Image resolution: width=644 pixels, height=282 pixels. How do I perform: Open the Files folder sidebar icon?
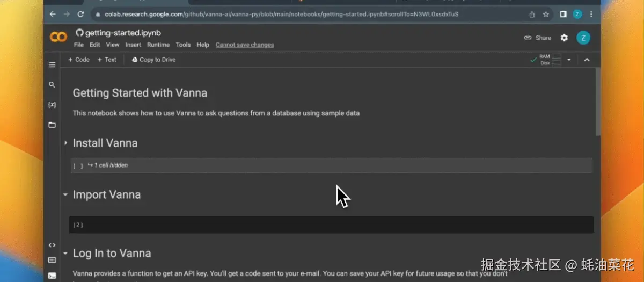click(x=52, y=125)
